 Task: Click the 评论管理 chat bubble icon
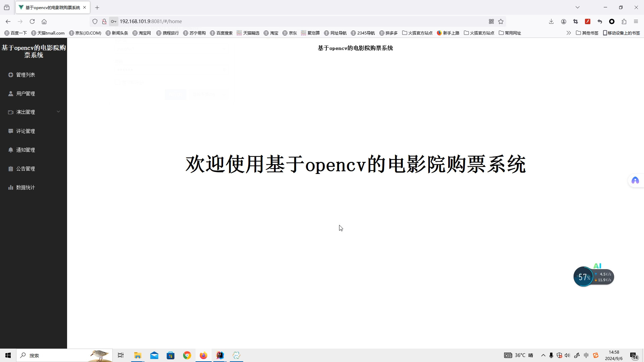[x=11, y=131]
